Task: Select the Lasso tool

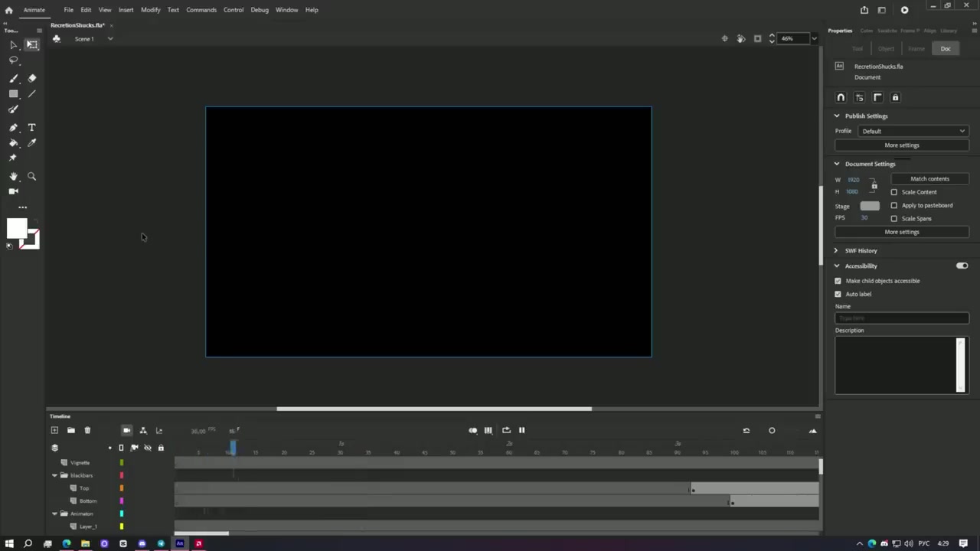Action: (x=13, y=60)
